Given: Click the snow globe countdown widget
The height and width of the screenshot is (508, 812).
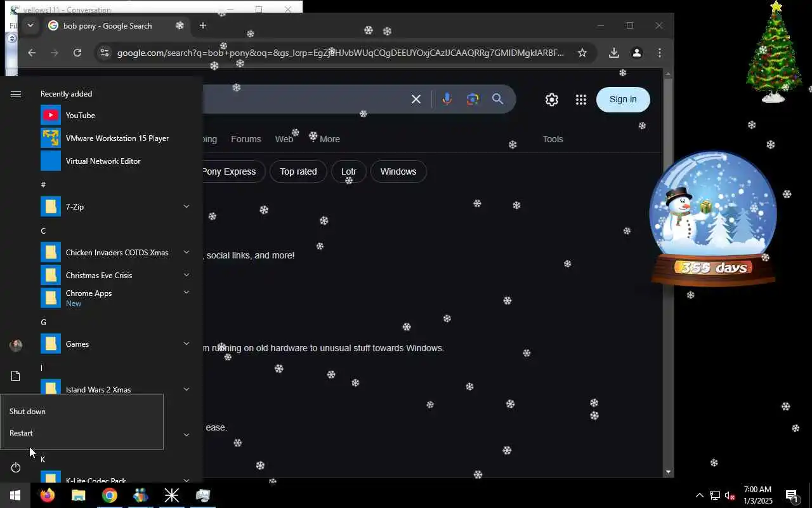Looking at the screenshot, I should (713, 219).
